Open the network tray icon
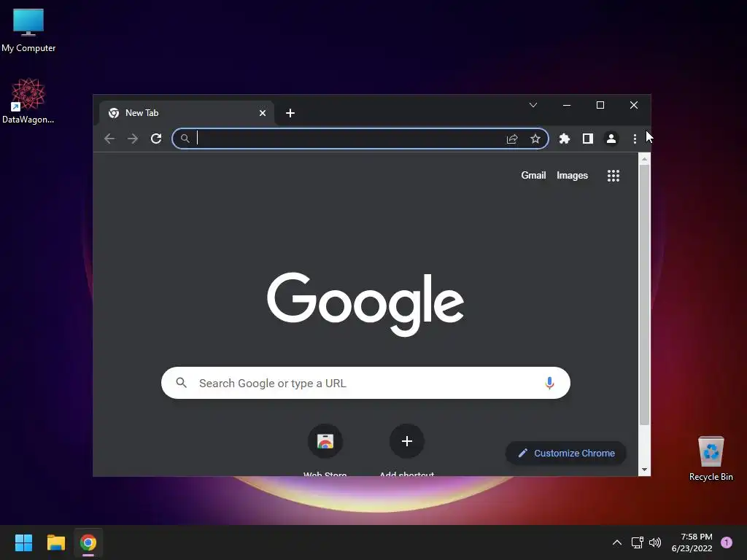 point(638,542)
